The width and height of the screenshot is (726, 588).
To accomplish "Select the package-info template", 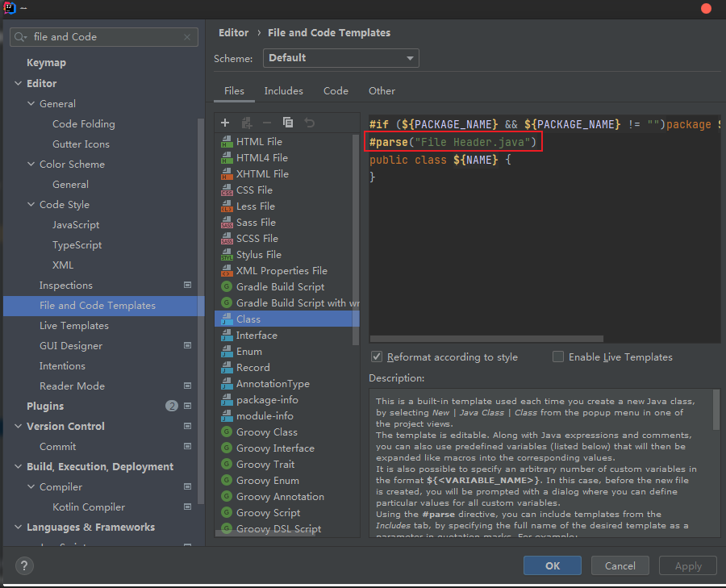I will [287, 399].
